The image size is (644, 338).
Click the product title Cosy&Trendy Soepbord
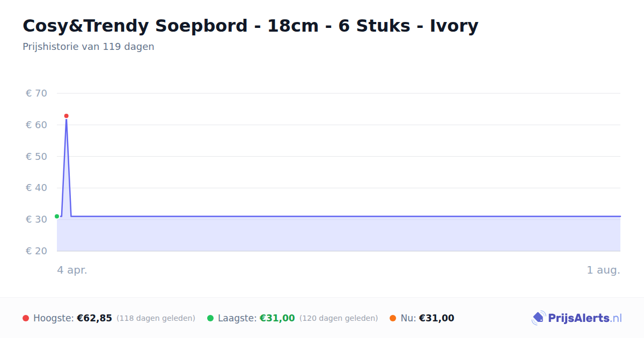[x=250, y=25]
